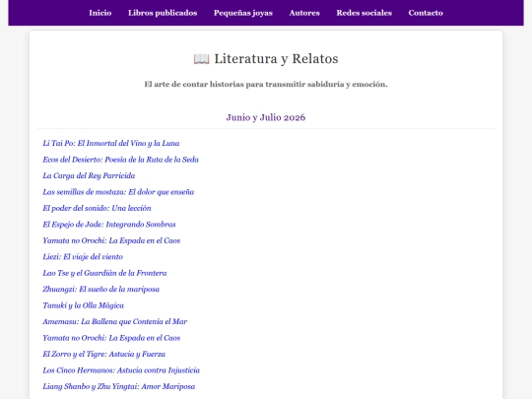Open Las semillas de mostaza article
The image size is (532, 399).
118,192
